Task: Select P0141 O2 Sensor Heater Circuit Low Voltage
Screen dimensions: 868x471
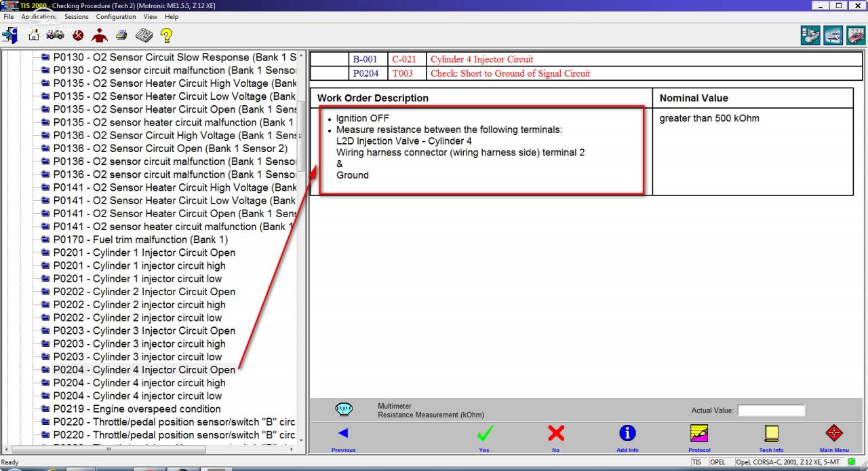Action: pyautogui.click(x=175, y=200)
